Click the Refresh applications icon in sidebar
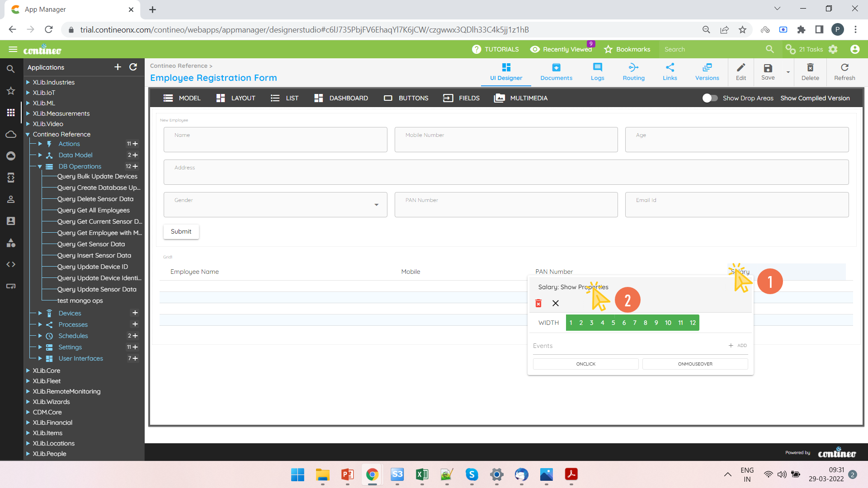The width and height of the screenshot is (868, 488). point(133,67)
